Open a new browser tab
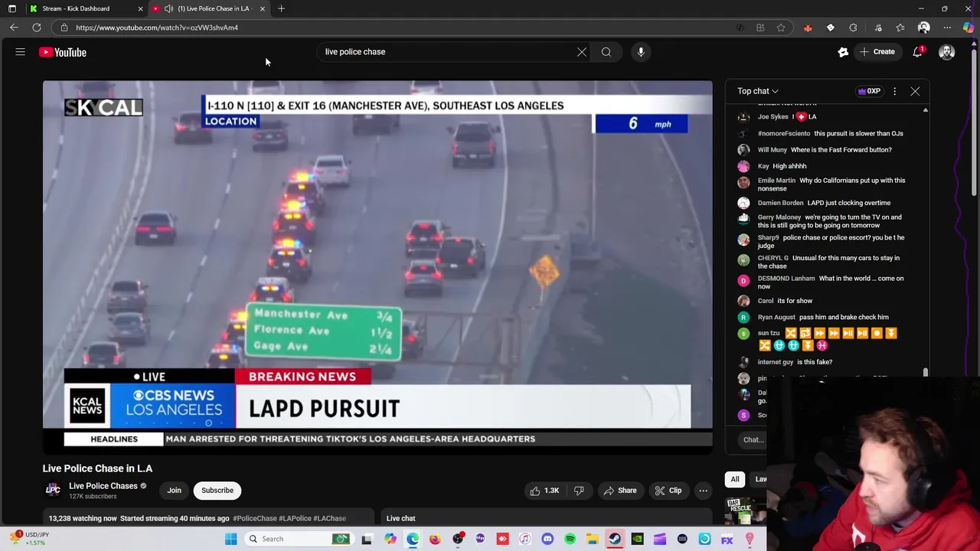This screenshot has height=551, width=980. 281,8
